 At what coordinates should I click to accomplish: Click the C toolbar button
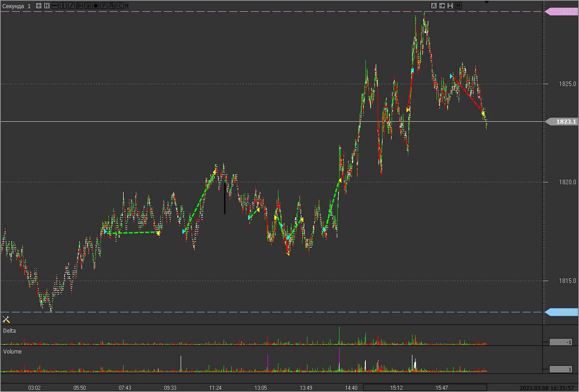120,5
